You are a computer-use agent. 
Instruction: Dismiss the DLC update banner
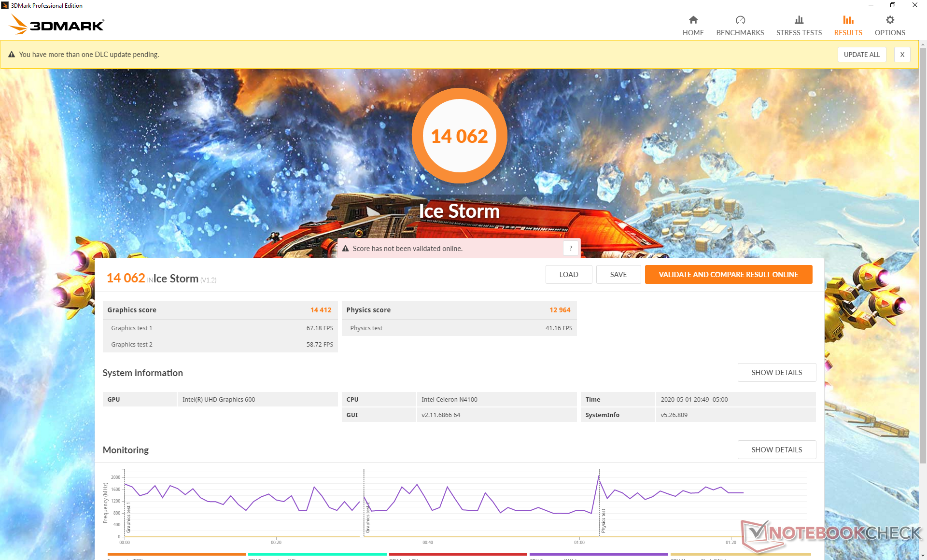tap(902, 55)
